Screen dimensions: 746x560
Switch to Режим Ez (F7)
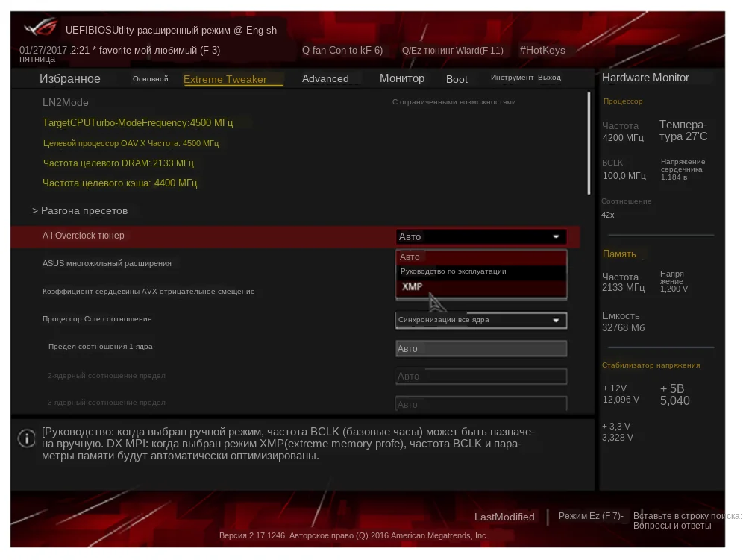pyautogui.click(x=590, y=516)
